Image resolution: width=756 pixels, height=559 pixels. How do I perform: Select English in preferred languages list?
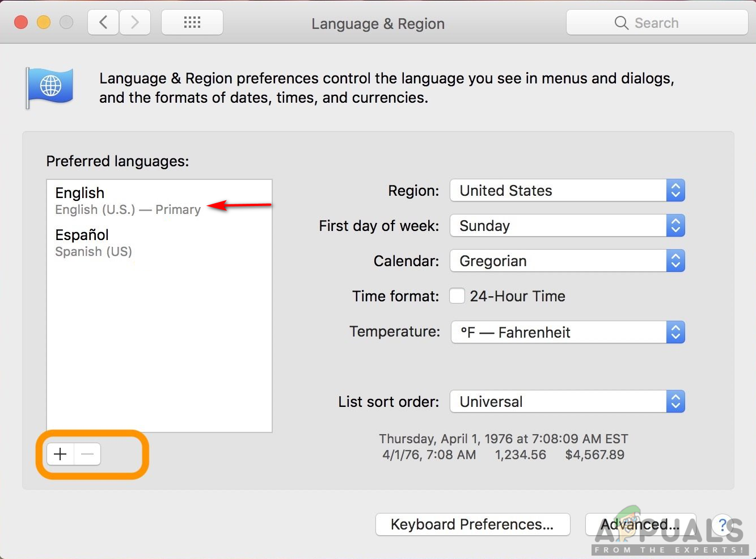coord(128,201)
